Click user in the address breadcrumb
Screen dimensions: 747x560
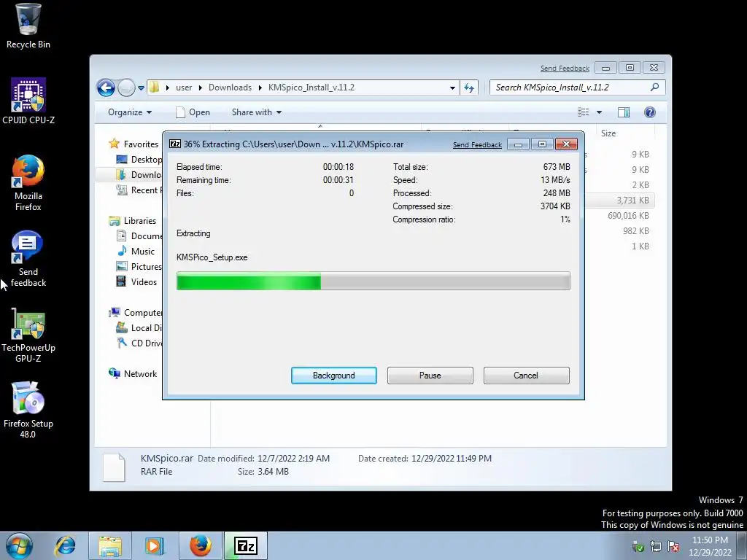click(x=184, y=87)
